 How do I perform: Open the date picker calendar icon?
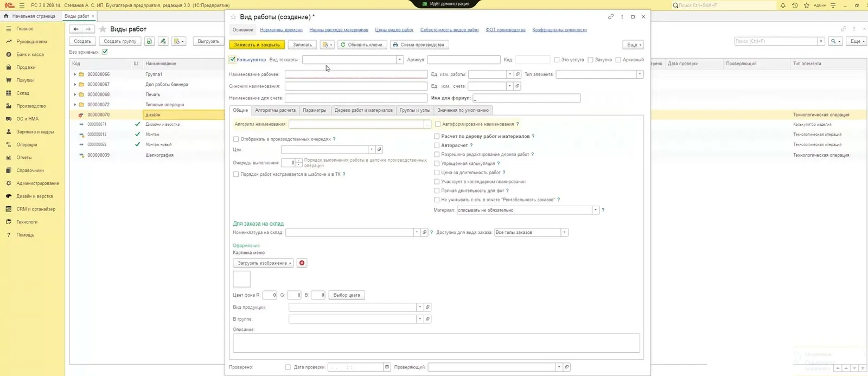[x=387, y=367]
